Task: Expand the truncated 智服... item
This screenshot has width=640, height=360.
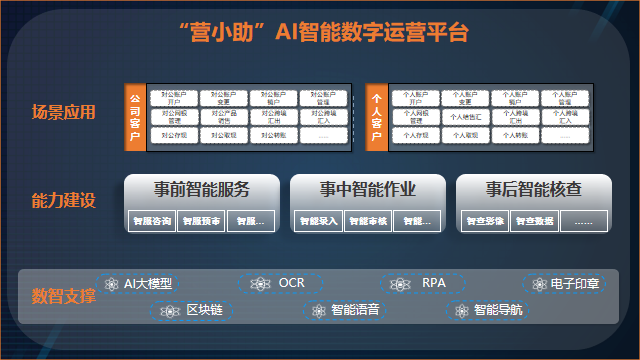Action: pos(251,221)
